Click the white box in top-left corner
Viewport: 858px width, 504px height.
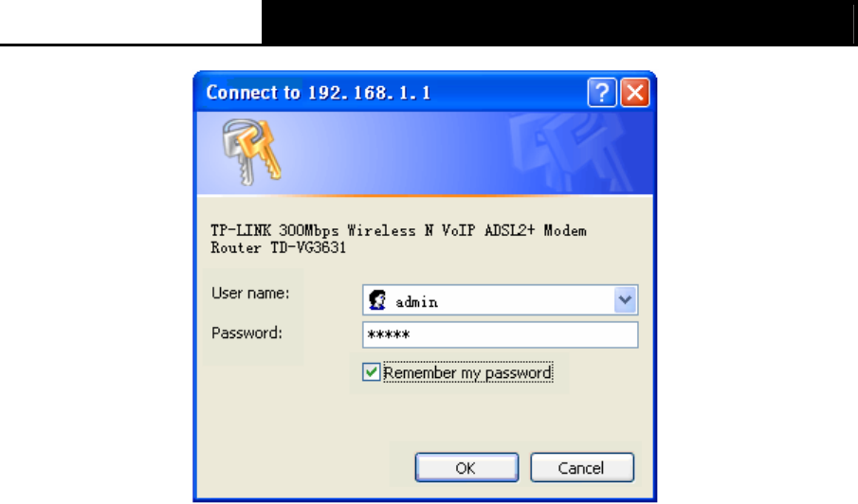(130, 21)
